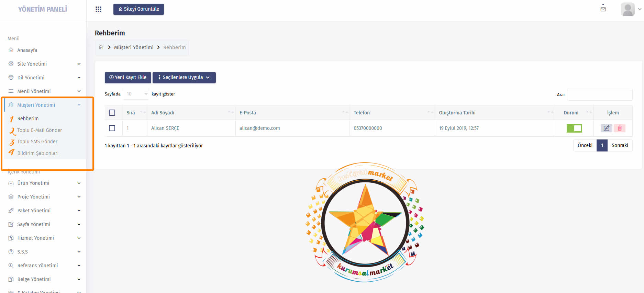Image resolution: width=644 pixels, height=293 pixels.
Task: Sort table by Durum arrows
Action: 589,112
